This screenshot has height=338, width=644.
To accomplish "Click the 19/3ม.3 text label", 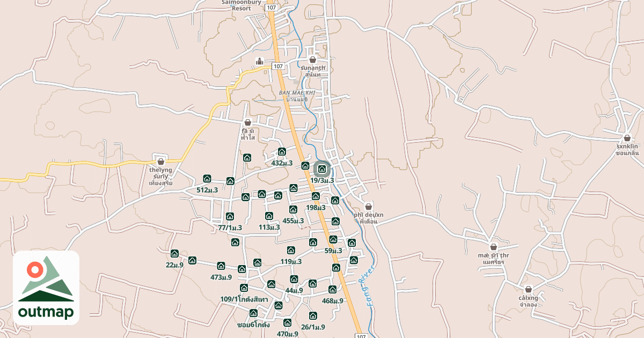I will (x=322, y=180).
